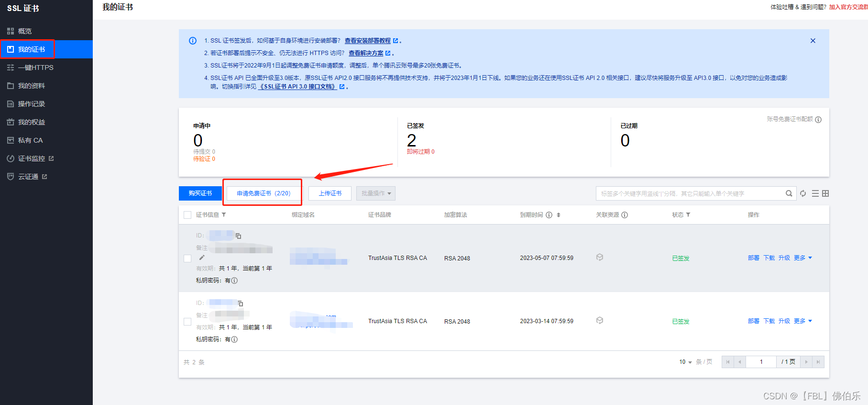Screen dimensions: 868x405
Task: Close the blue notice banner
Action: 813,41
